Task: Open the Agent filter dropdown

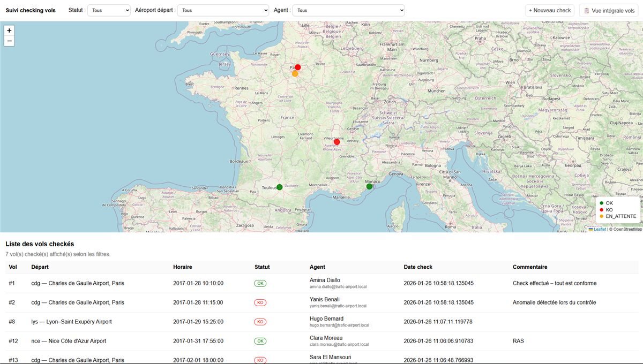Action: [348, 10]
